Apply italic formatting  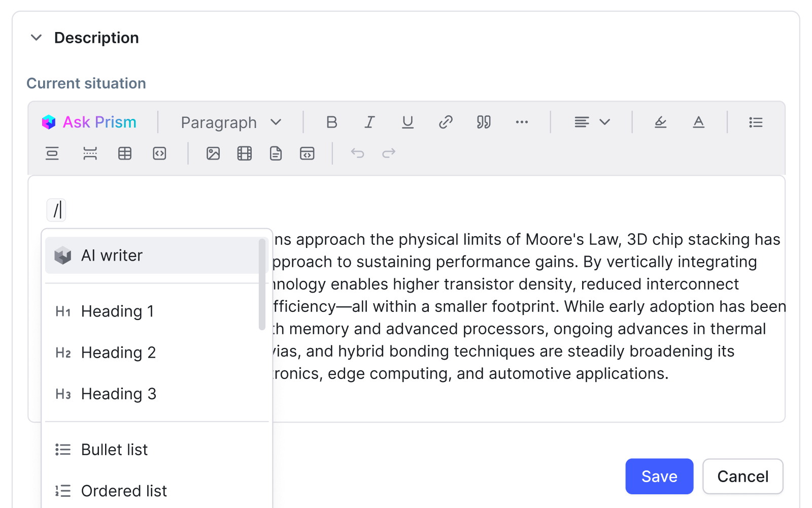369,122
